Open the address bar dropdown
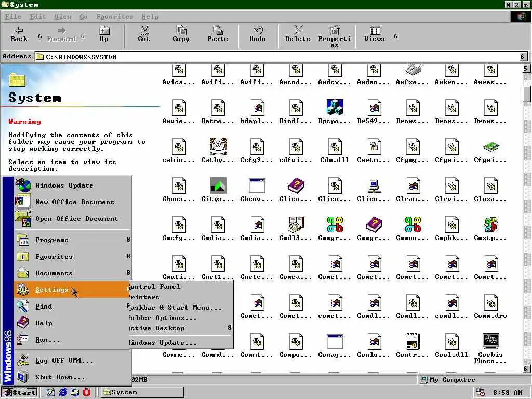532x399 pixels. point(523,57)
